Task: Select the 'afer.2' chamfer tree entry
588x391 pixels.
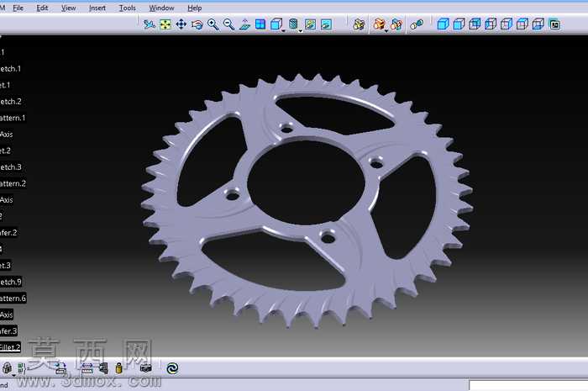Action: (8, 233)
